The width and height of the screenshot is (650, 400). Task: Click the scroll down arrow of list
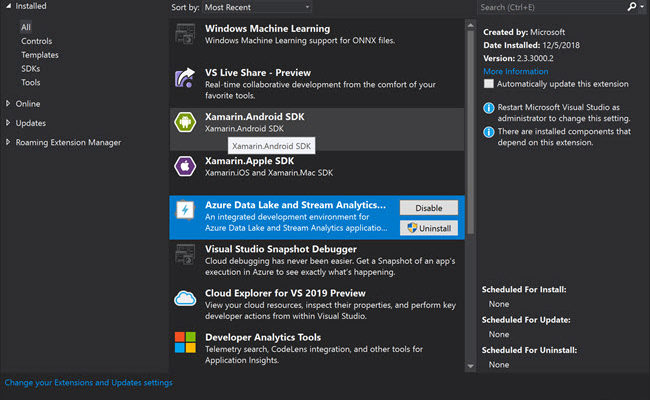click(x=471, y=366)
